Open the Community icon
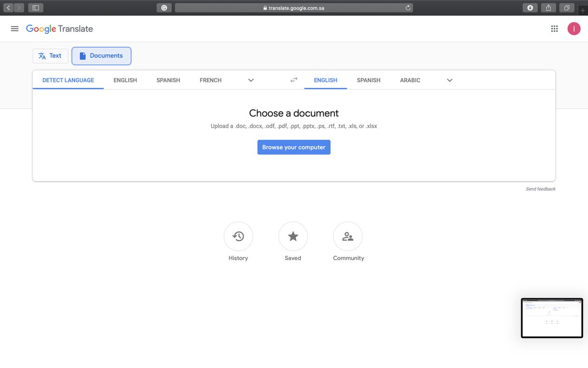 pyautogui.click(x=348, y=237)
